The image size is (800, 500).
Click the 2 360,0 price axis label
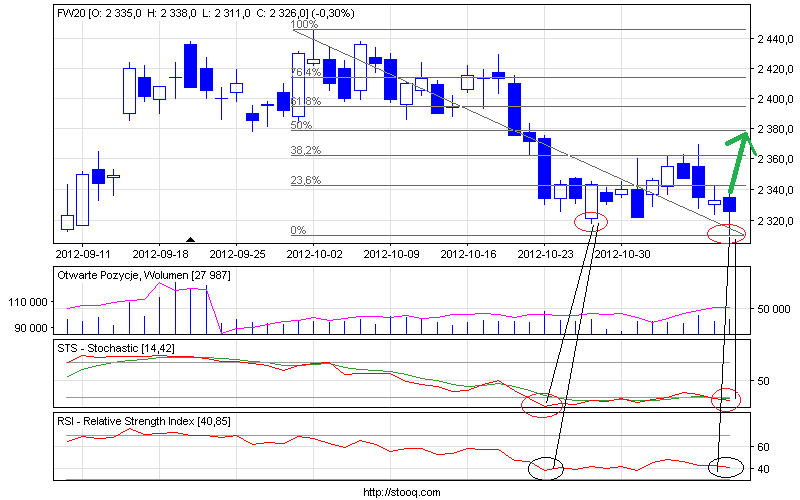pyautogui.click(x=775, y=160)
